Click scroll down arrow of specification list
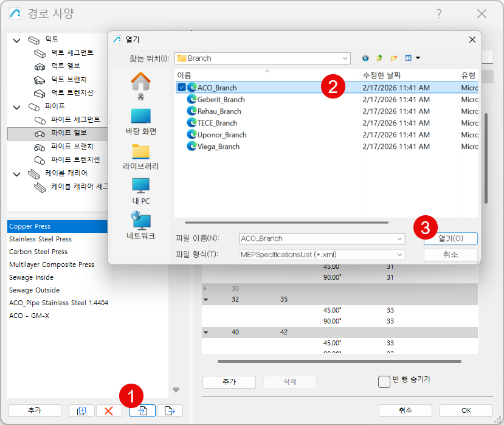 pos(176,390)
